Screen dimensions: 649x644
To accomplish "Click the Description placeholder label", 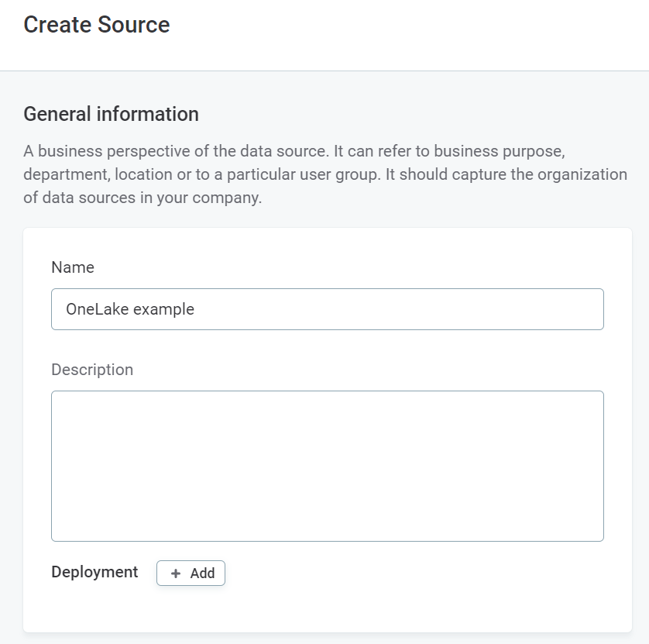I will [93, 370].
